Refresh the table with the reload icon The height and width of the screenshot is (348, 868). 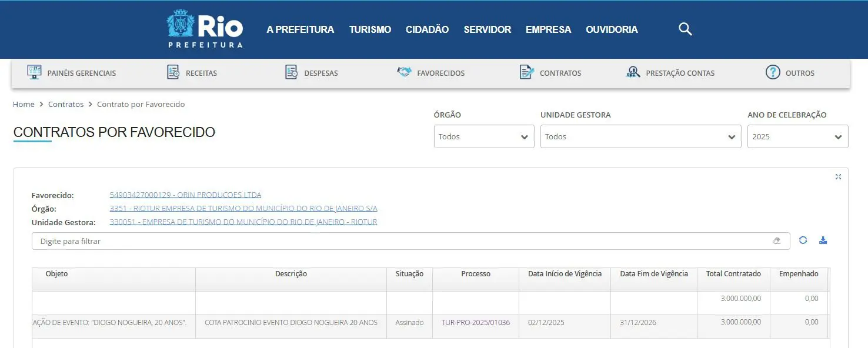(x=803, y=240)
